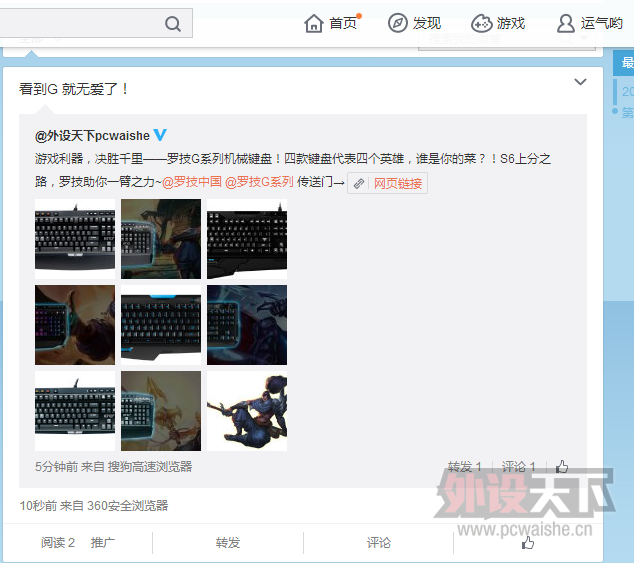Viewport: 634px width, 563px height.
Task: Go to 发现 in the navigation bar
Action: click(x=427, y=23)
